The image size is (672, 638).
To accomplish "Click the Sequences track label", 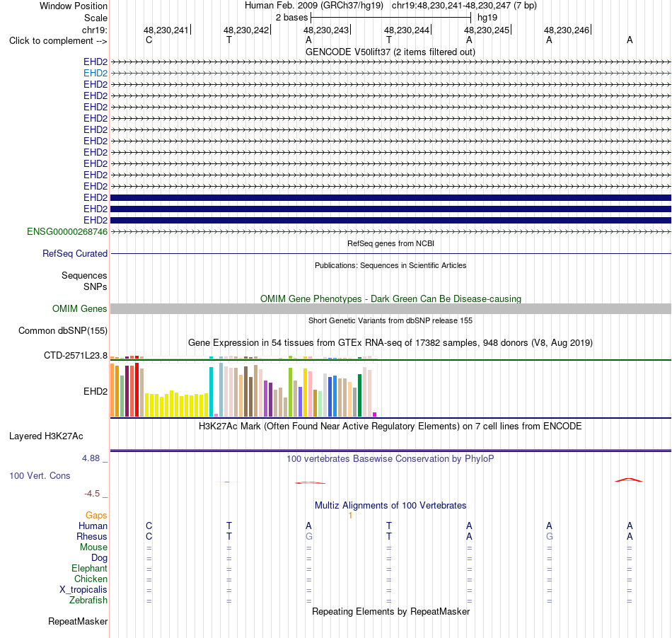I will (84, 276).
